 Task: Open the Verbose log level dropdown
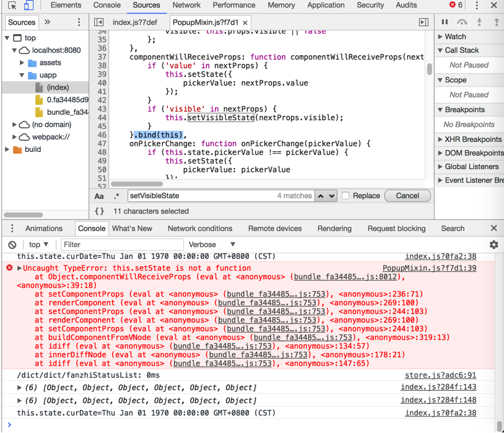click(212, 245)
